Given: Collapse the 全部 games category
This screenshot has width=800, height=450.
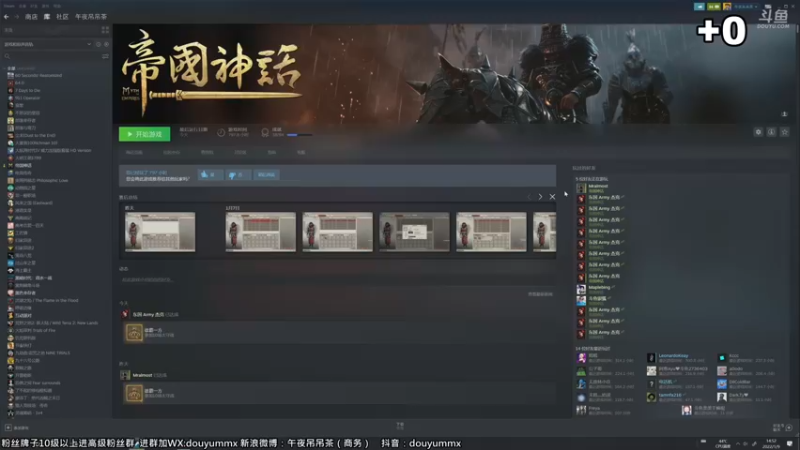Looking at the screenshot, I should 5,68.
